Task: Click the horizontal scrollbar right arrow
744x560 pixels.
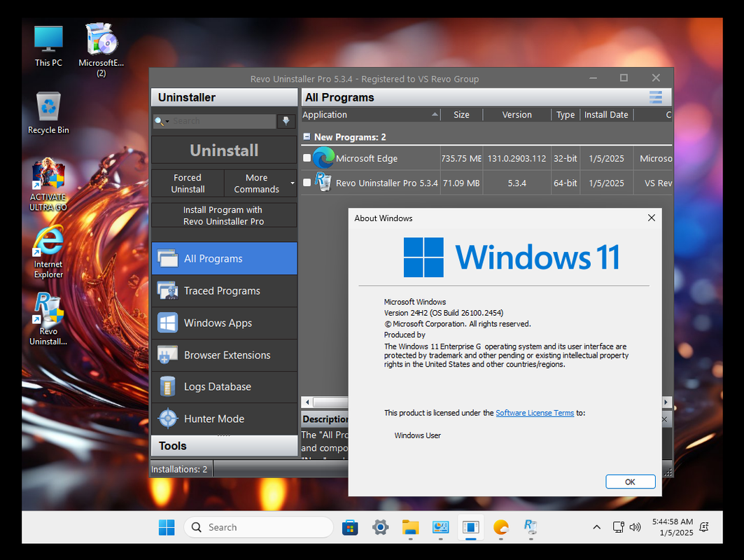Action: click(x=666, y=402)
